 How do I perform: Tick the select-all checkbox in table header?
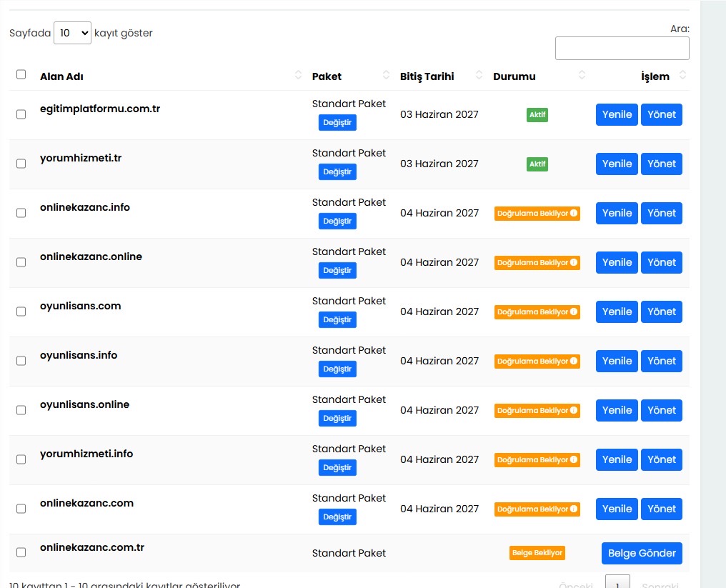pos(21,74)
